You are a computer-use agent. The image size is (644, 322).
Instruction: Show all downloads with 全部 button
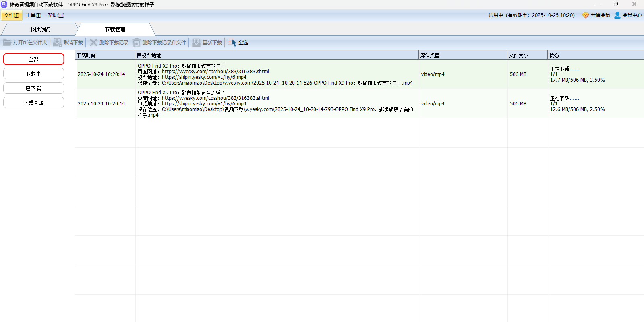point(33,59)
